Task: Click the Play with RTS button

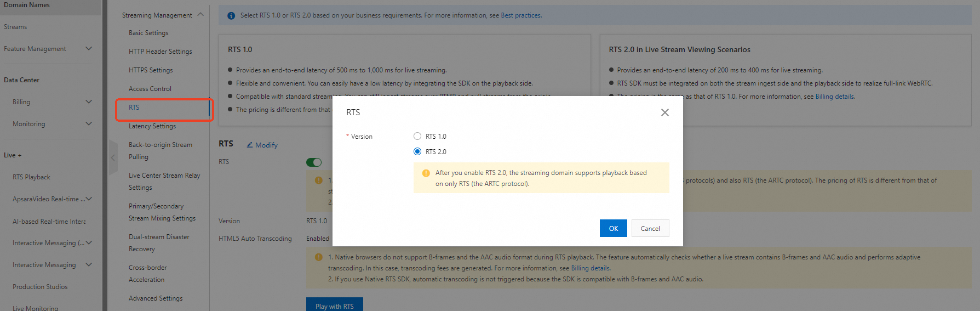Action: pyautogui.click(x=335, y=305)
